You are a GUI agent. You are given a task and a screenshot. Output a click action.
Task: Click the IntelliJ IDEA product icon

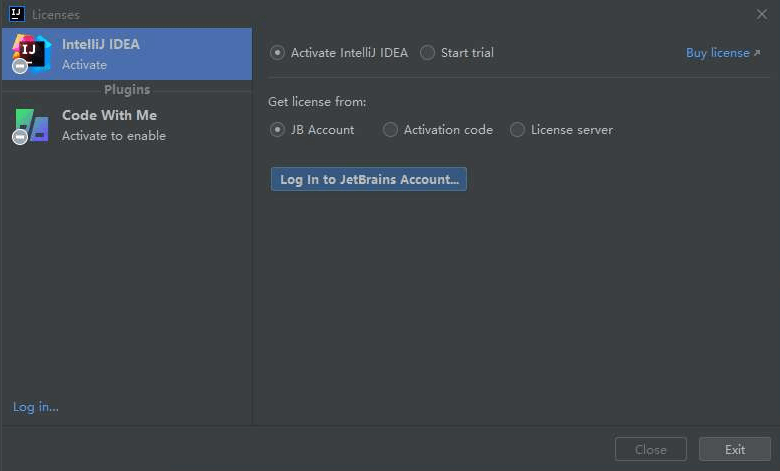[32, 52]
